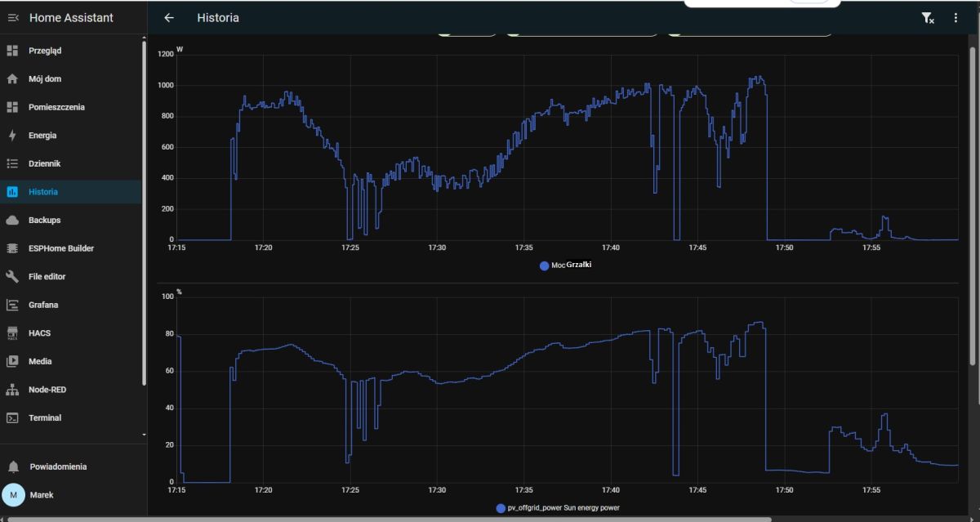The width and height of the screenshot is (980, 522).
Task: Toggle the Moc Grzalki legend swatch
Action: tap(545, 265)
